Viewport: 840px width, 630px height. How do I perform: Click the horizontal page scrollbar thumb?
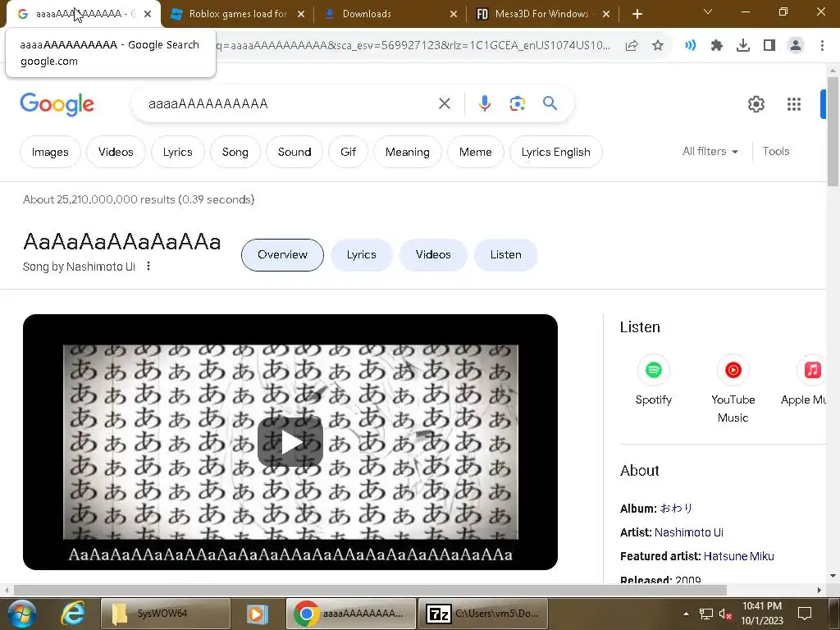[x=370, y=590]
